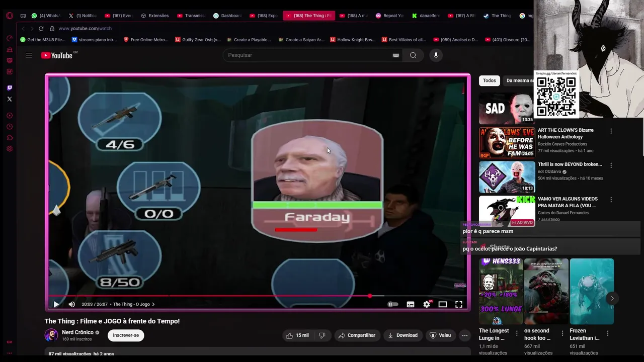Image resolution: width=644 pixels, height=362 pixels.
Task: Click the search magnifier button
Action: [413, 55]
